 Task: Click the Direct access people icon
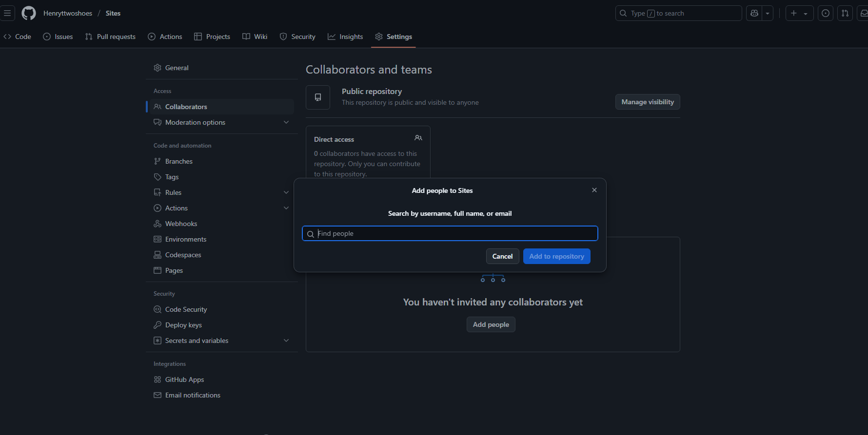pyautogui.click(x=418, y=138)
